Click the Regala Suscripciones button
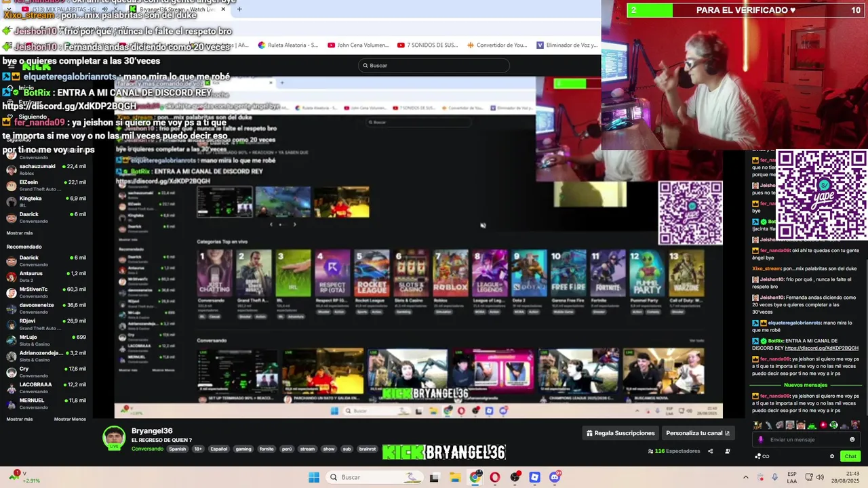The height and width of the screenshot is (488, 868). point(620,433)
